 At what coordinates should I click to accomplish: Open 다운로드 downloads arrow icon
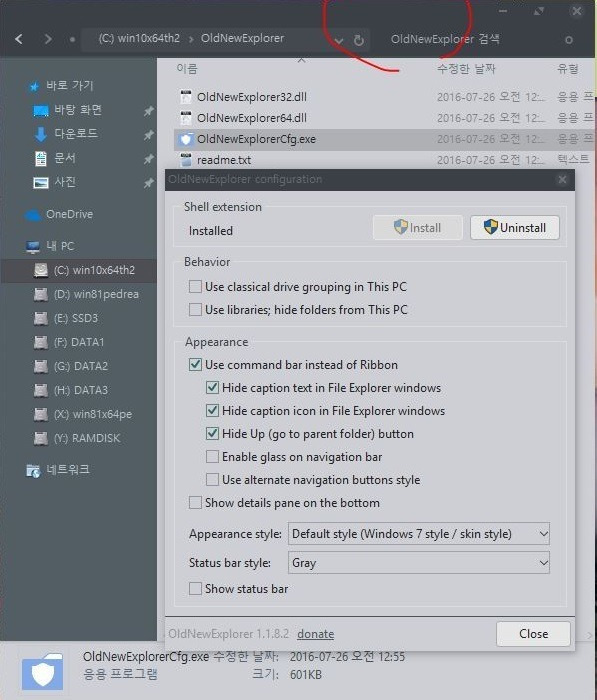coord(41,134)
